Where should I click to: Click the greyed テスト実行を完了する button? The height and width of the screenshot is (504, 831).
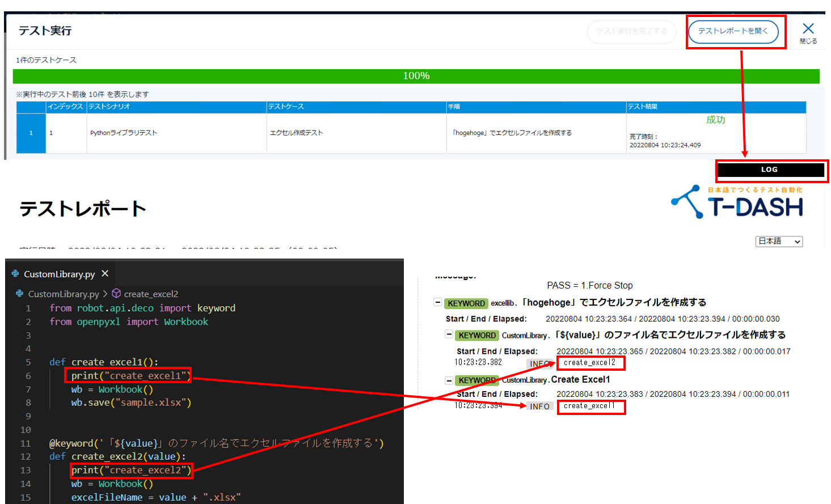(x=631, y=31)
